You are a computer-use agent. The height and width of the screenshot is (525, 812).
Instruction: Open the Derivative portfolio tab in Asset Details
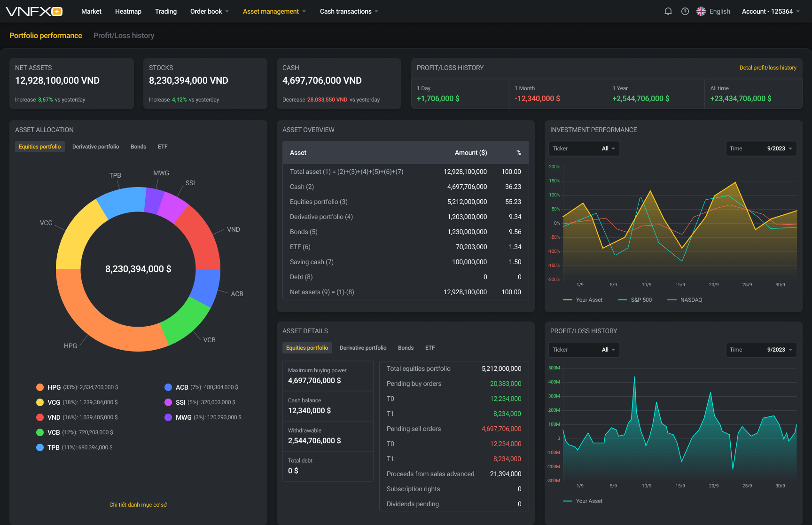click(x=363, y=347)
